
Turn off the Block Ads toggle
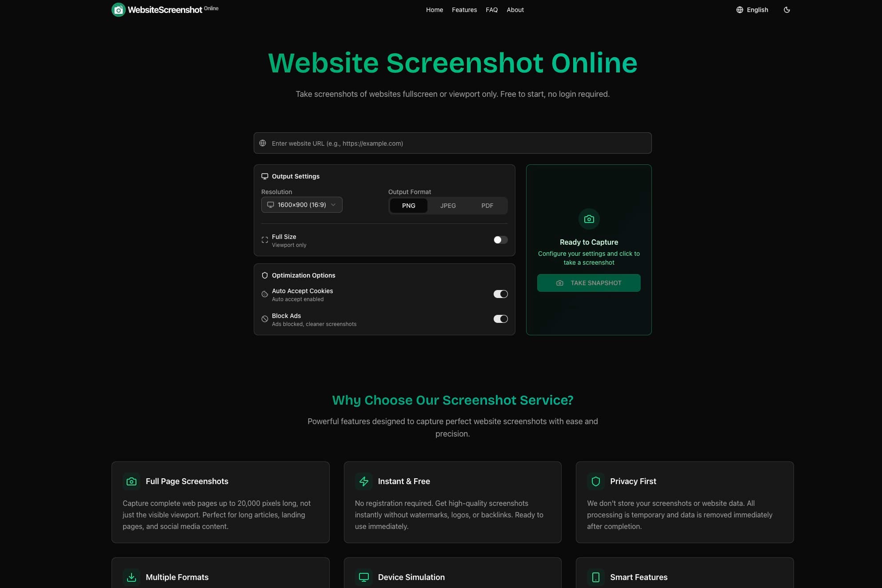[500, 319]
